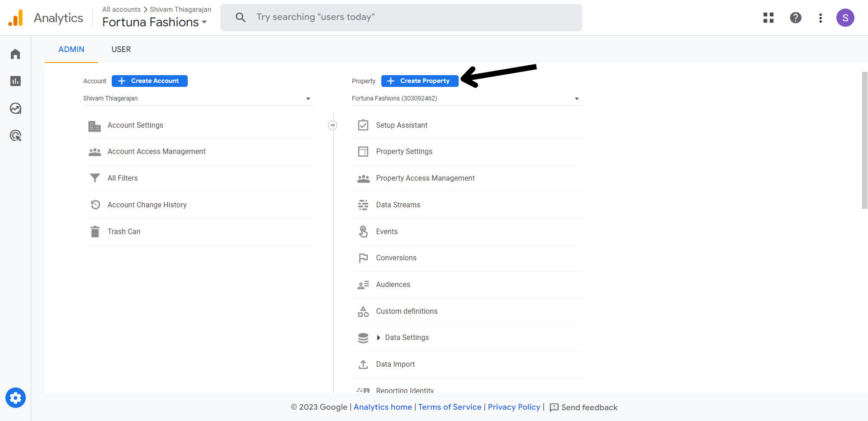Click the user profile avatar
Screen dimensions: 868x421
click(x=844, y=18)
